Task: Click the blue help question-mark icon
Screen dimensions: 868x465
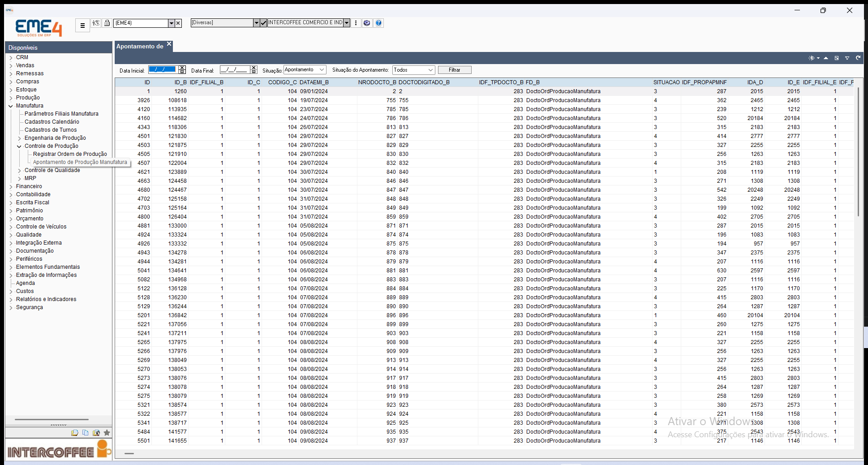Action: (x=379, y=23)
